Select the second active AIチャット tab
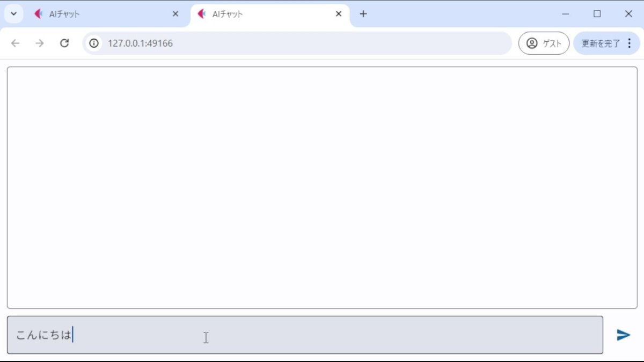 point(270,14)
